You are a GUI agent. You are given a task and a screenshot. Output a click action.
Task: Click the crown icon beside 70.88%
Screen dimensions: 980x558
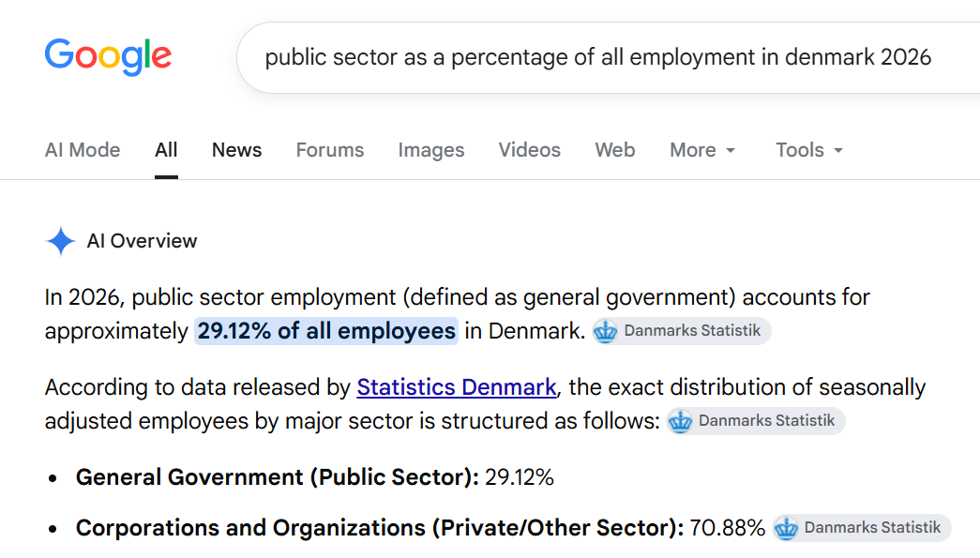786,528
